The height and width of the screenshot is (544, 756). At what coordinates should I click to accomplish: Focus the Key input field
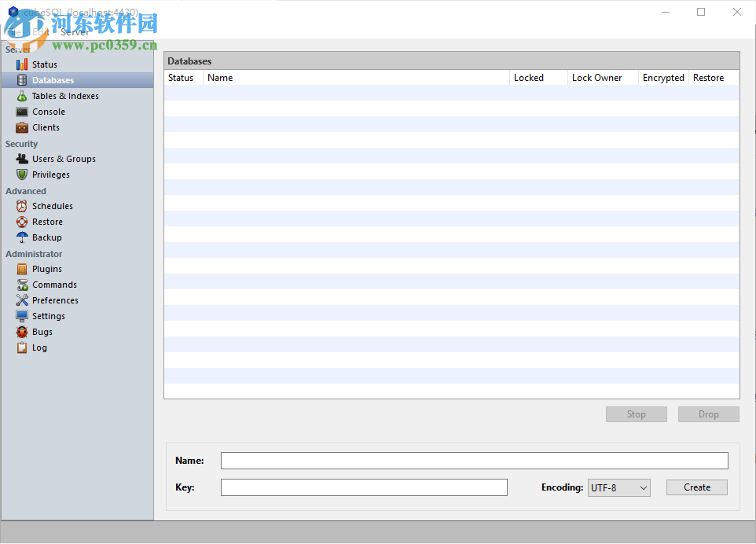[x=364, y=487]
